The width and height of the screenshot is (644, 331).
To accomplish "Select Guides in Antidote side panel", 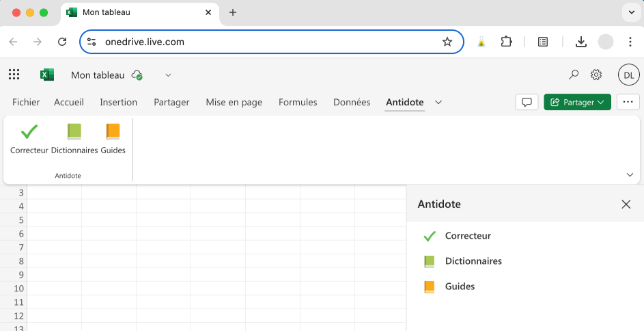I will click(x=460, y=287).
